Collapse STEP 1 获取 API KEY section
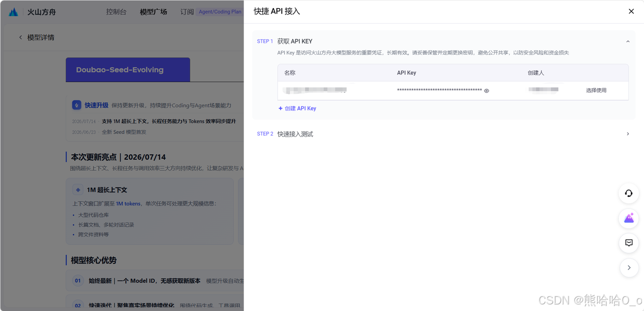 pos(627,41)
